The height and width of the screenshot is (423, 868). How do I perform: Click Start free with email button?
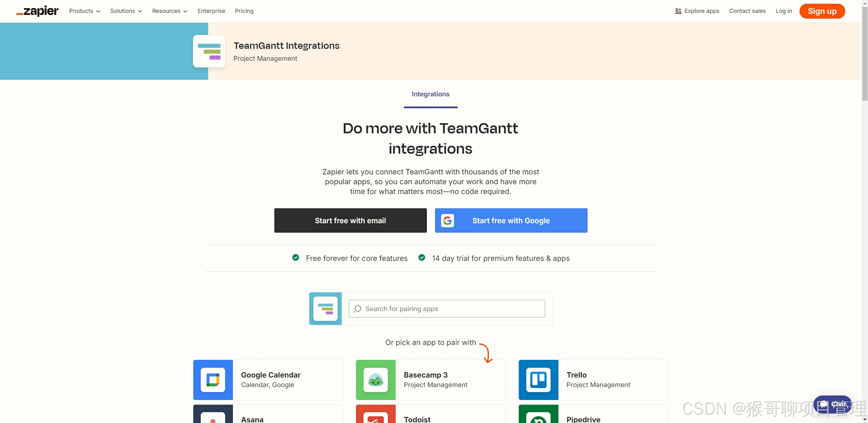click(x=350, y=220)
